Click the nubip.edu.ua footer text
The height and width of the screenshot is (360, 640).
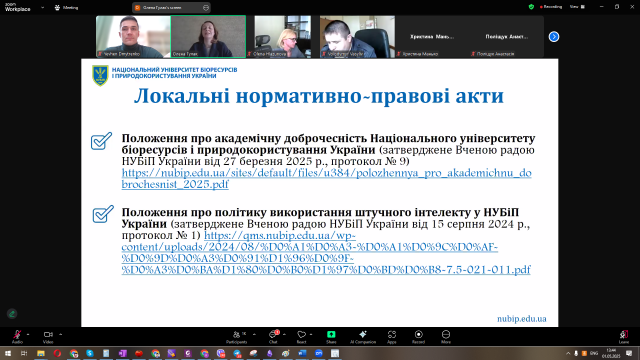[x=522, y=319]
